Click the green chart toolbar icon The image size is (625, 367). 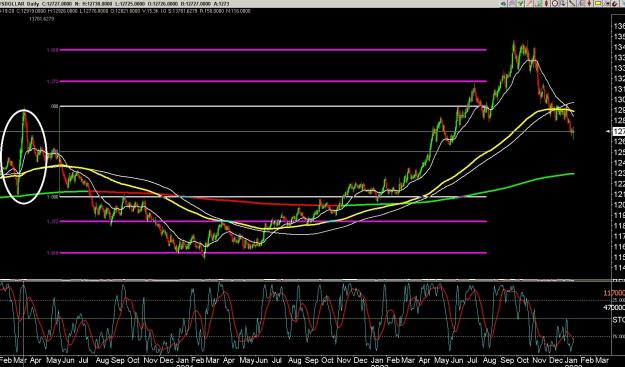(x=538, y=4)
